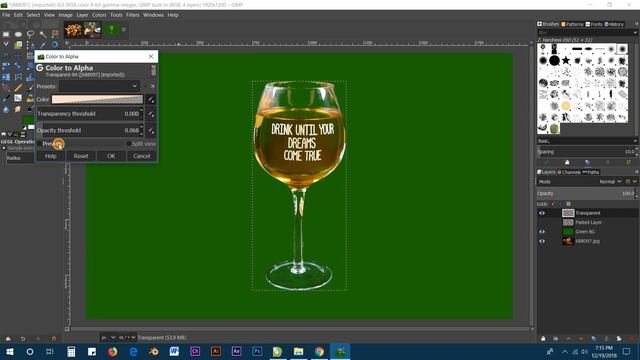
Task: Show the Pasted Layer via eye column
Action: [542, 222]
